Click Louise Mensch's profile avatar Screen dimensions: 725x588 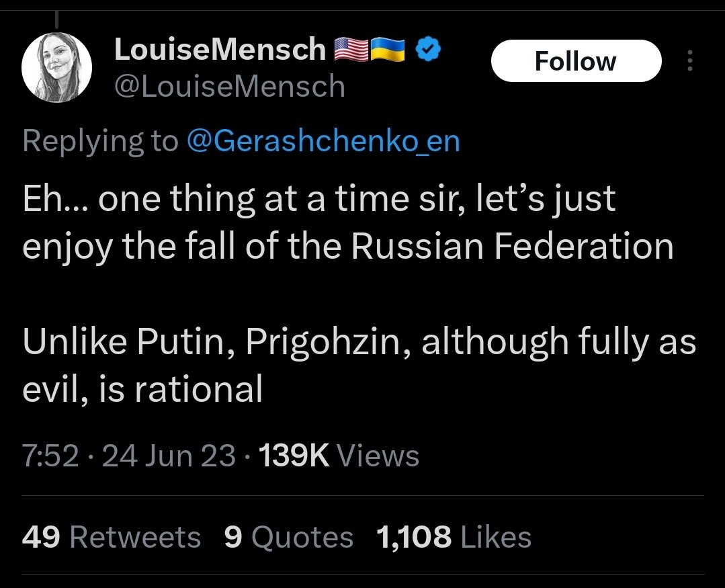point(56,67)
